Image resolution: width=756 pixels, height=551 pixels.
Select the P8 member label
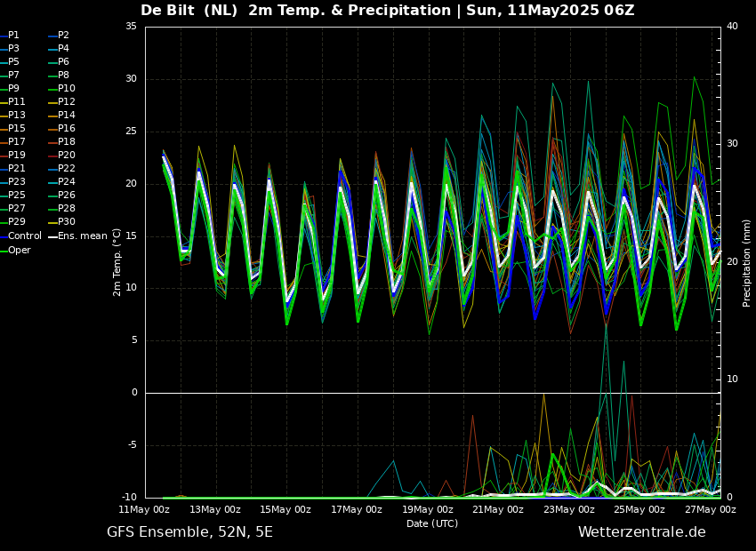pos(64,76)
